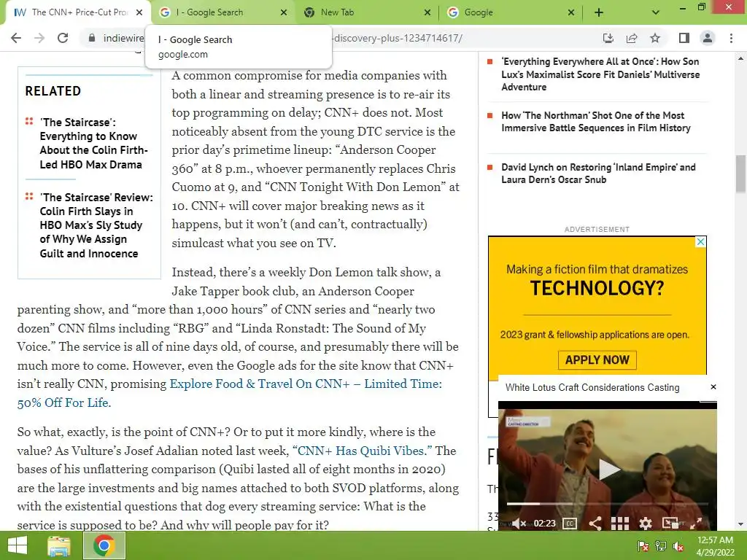Open a new tab with plus button
This screenshot has width=747, height=560.
pyautogui.click(x=599, y=13)
